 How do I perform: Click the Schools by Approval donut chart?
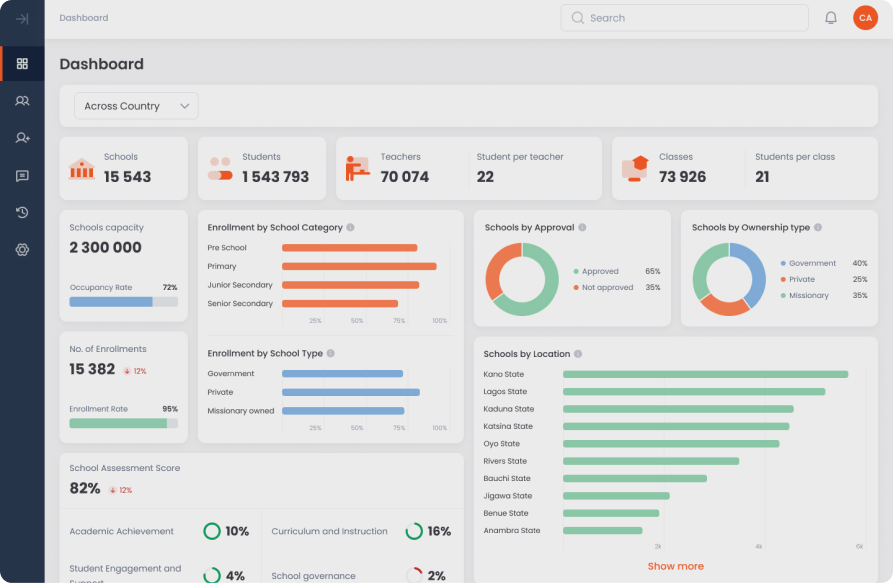(522, 279)
